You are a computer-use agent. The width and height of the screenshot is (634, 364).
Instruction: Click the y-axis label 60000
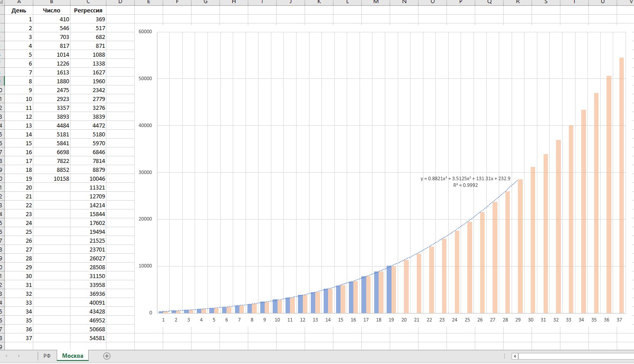tap(145, 32)
